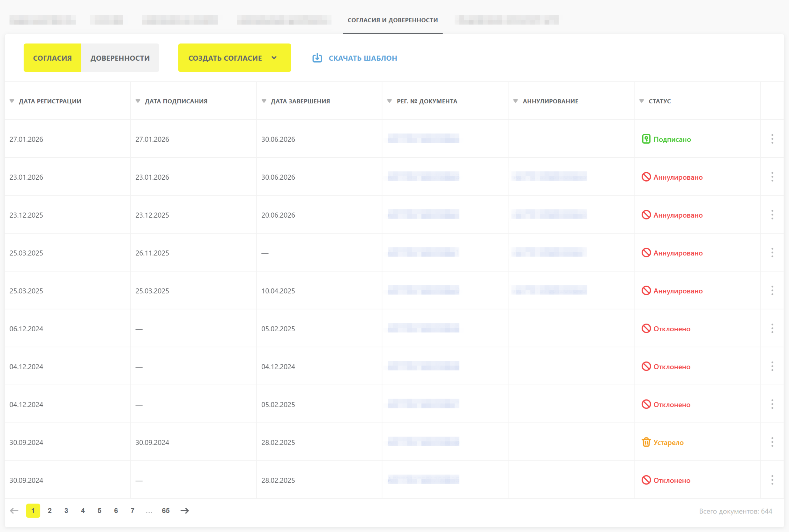The width and height of the screenshot is (789, 532).
Task: Click Аннулировано icon in 23.12.2025 row
Action: point(646,215)
